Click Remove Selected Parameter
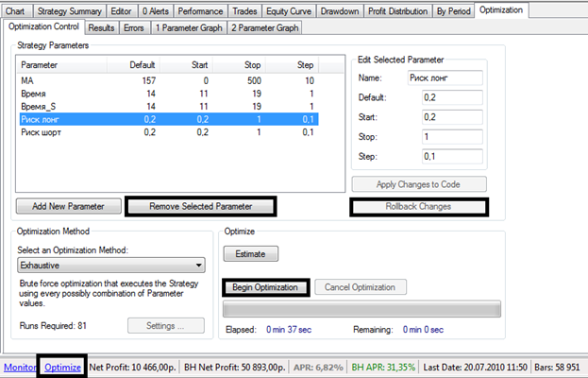The image size is (588, 378). tap(201, 205)
